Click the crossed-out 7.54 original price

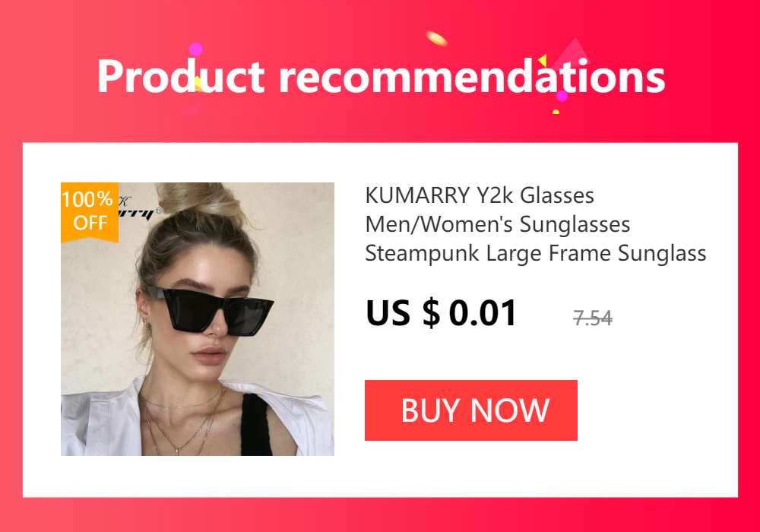(x=592, y=318)
